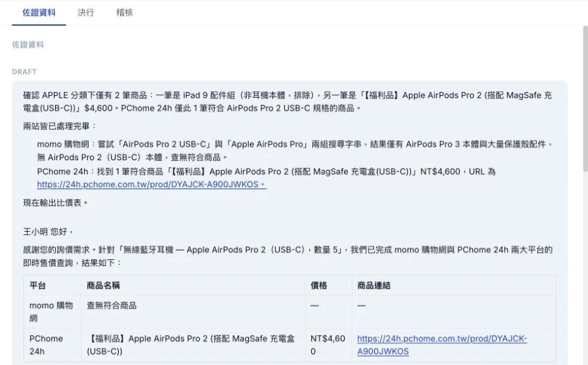588x365 pixels.
Task: Click the NT$4,600 price cell
Action: pos(328,345)
